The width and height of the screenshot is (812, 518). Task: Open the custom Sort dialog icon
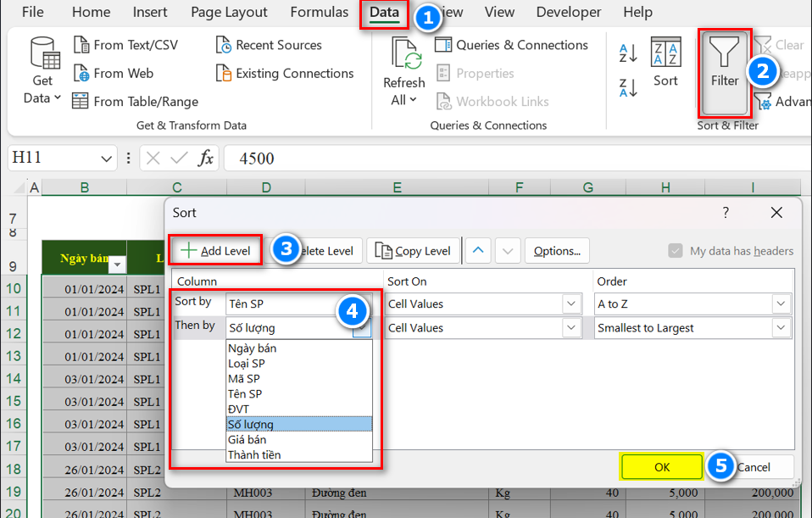(665, 53)
